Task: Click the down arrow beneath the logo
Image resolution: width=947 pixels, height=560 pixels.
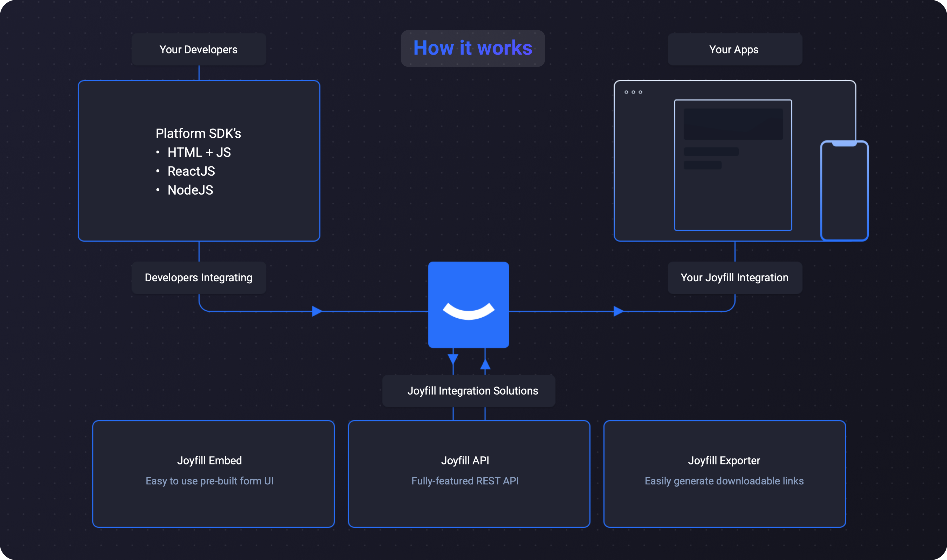Action: point(453,359)
